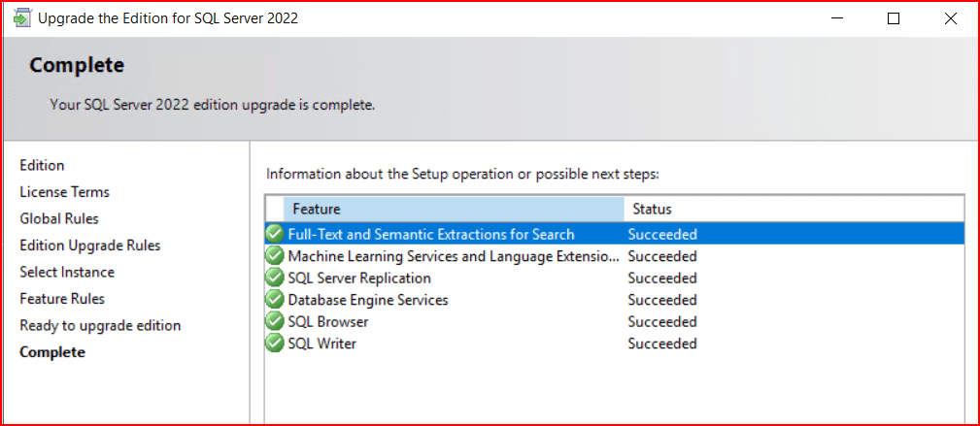Select Ready to upgrade edition step
The image size is (980, 426).
pos(100,326)
